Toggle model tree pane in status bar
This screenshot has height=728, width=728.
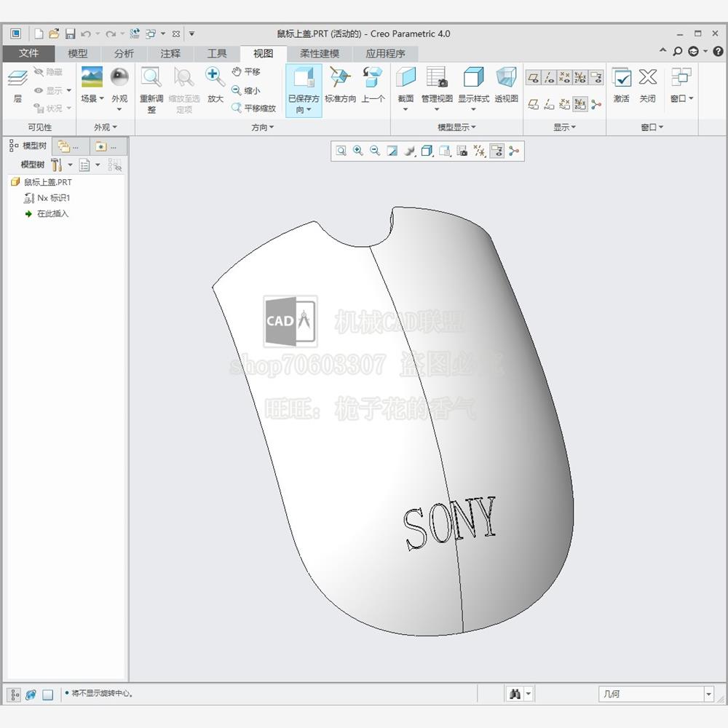15,695
